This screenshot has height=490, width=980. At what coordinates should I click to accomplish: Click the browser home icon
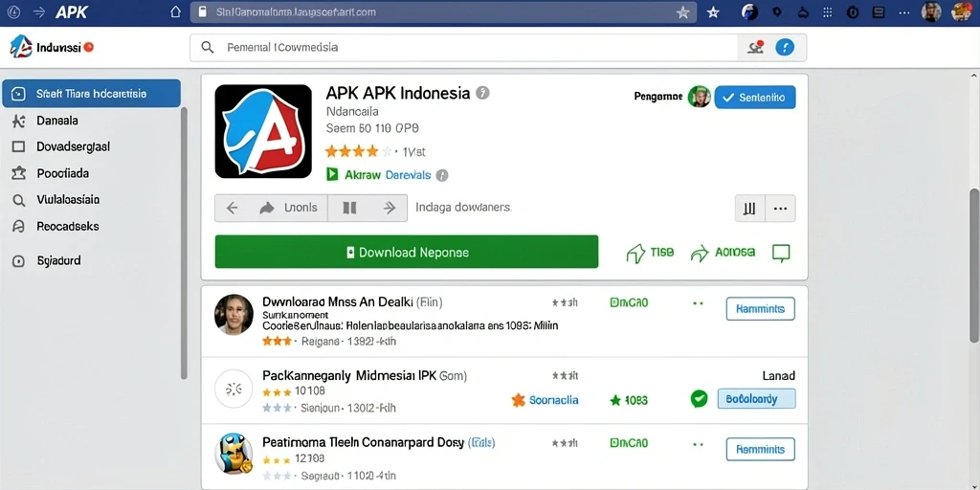click(176, 11)
